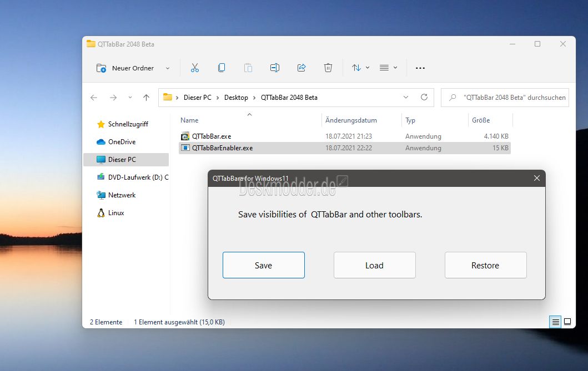Expand the Neuer Ordner dropdown chevron
Viewport: 588px width, 371px height.
pos(168,68)
